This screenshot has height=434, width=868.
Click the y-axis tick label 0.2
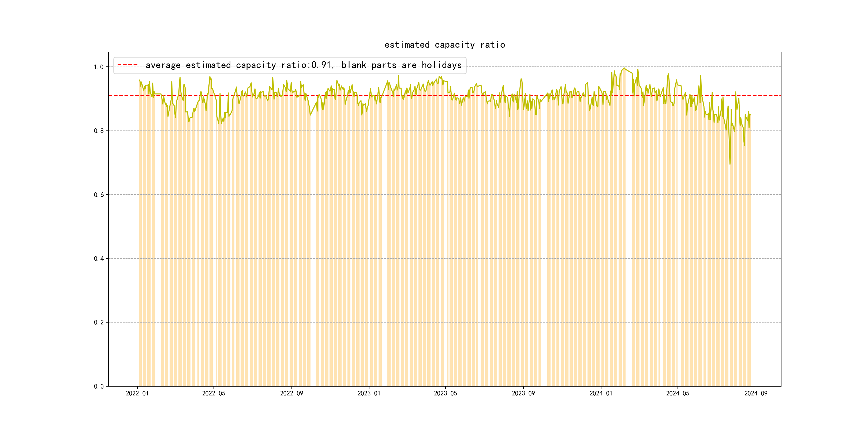pyautogui.click(x=99, y=323)
